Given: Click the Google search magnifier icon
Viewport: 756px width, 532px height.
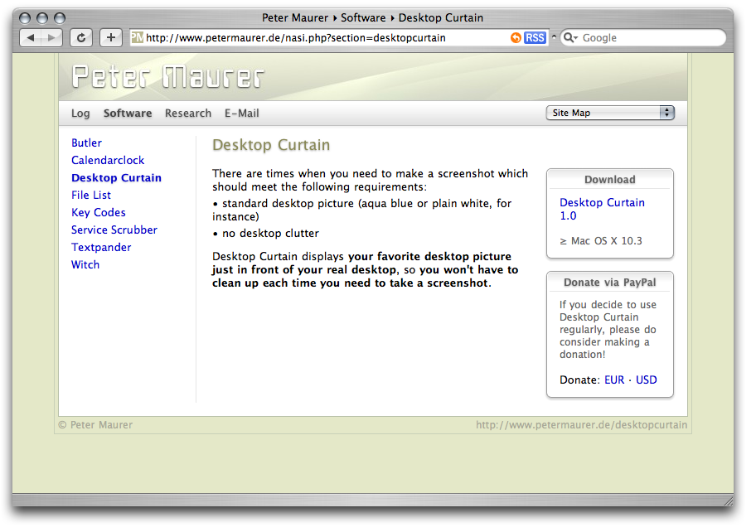Looking at the screenshot, I should 570,38.
